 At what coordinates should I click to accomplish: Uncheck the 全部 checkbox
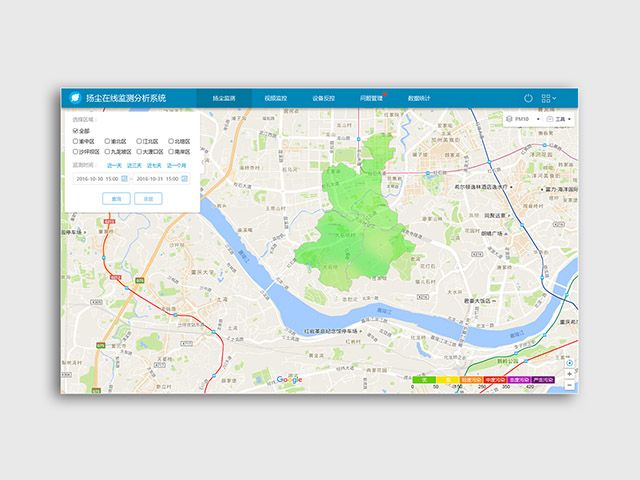click(x=76, y=131)
